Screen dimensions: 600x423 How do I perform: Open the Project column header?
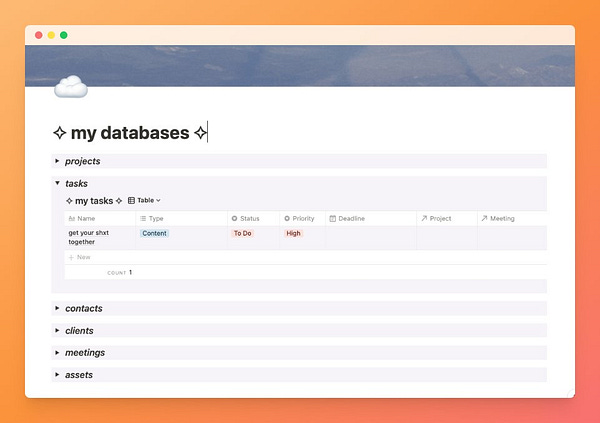pos(447,219)
